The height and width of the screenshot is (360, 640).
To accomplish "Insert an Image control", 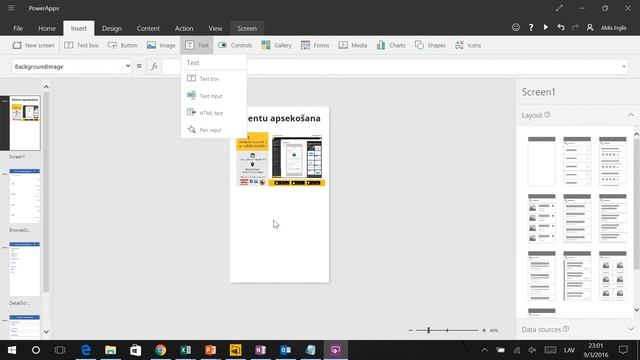I will pos(161,45).
